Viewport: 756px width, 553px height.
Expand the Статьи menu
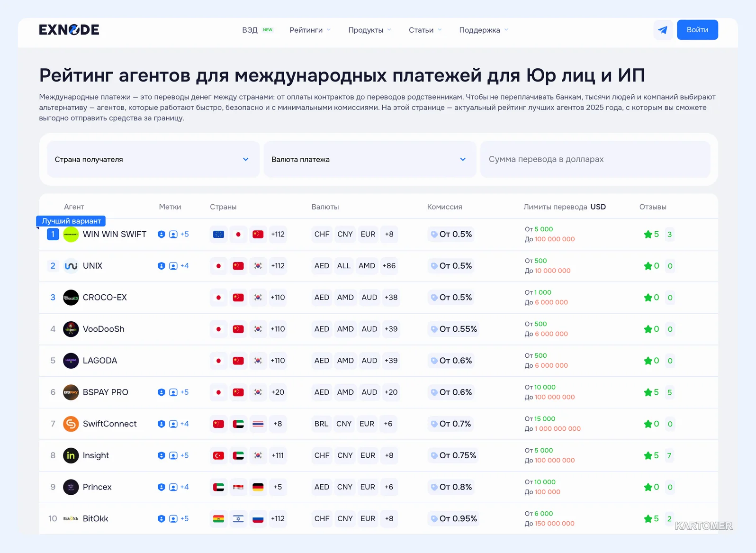coord(425,30)
